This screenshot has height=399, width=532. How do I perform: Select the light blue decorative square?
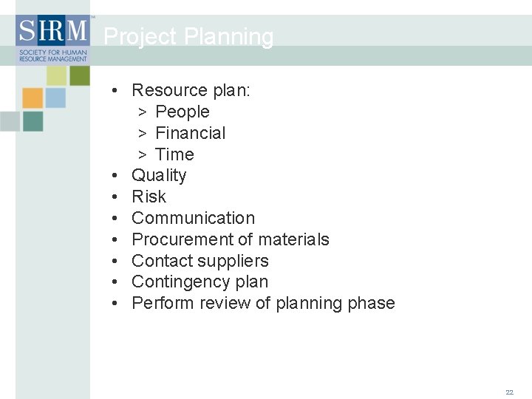pos(55,98)
